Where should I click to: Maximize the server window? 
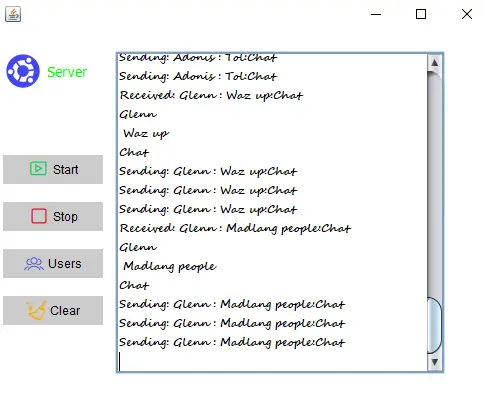[421, 14]
